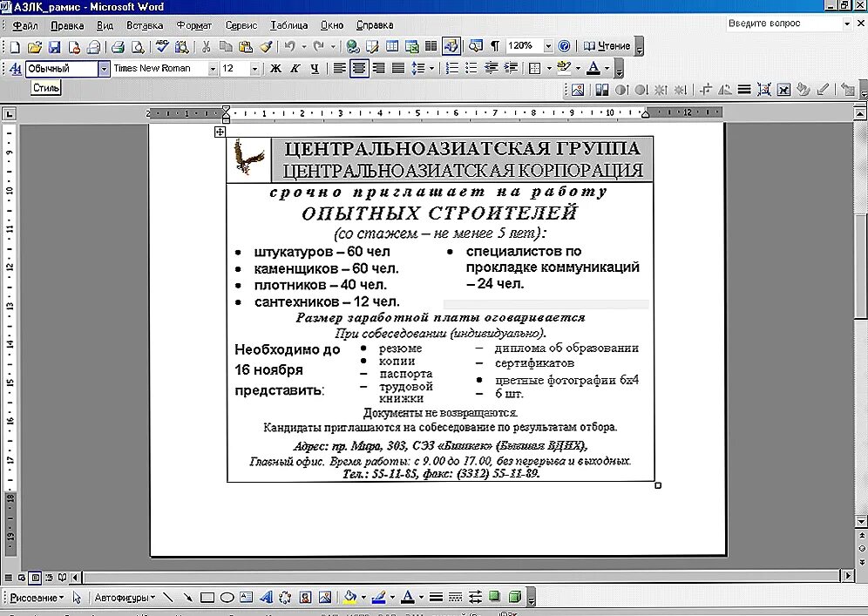The width and height of the screenshot is (868, 616).
Task: Toggle center alignment button
Action: coord(359,69)
